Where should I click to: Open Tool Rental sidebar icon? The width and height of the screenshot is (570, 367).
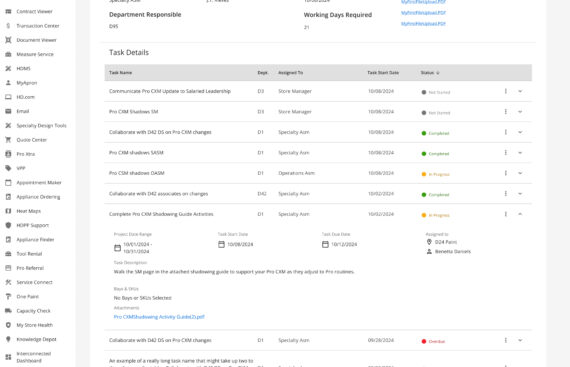coord(8,254)
